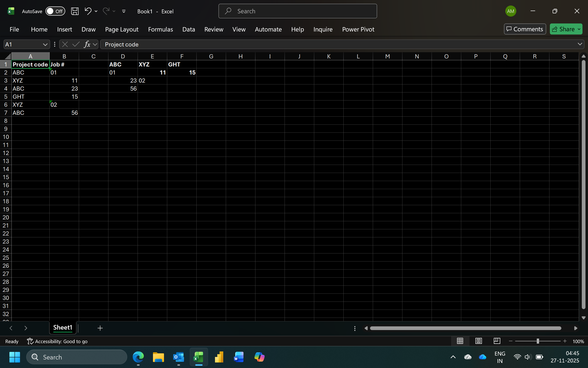Expand the formula bar chevron
The width and height of the screenshot is (588, 368).
coord(580,44)
